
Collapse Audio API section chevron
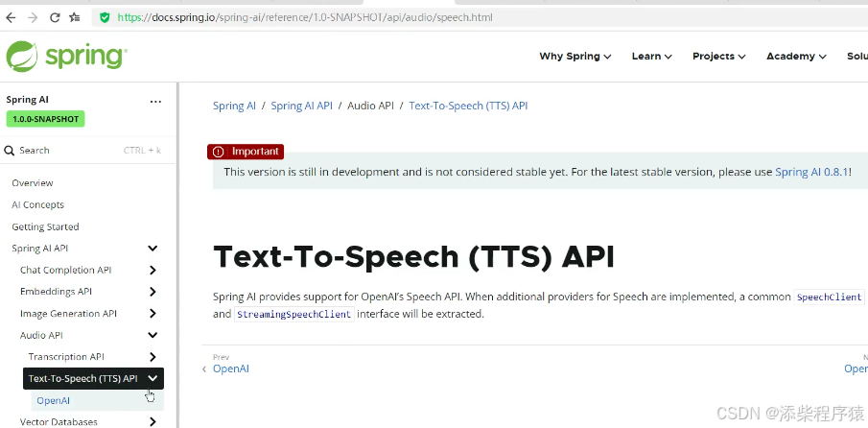point(152,335)
